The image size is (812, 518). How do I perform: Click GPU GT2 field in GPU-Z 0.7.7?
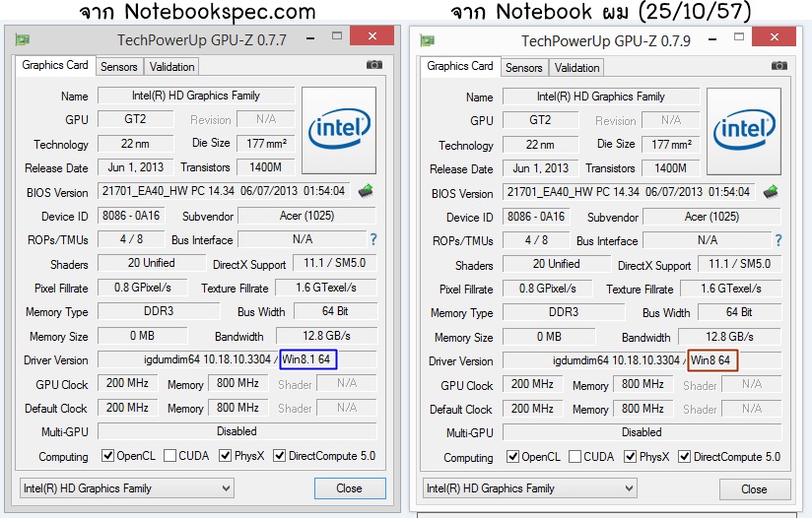click(x=136, y=119)
